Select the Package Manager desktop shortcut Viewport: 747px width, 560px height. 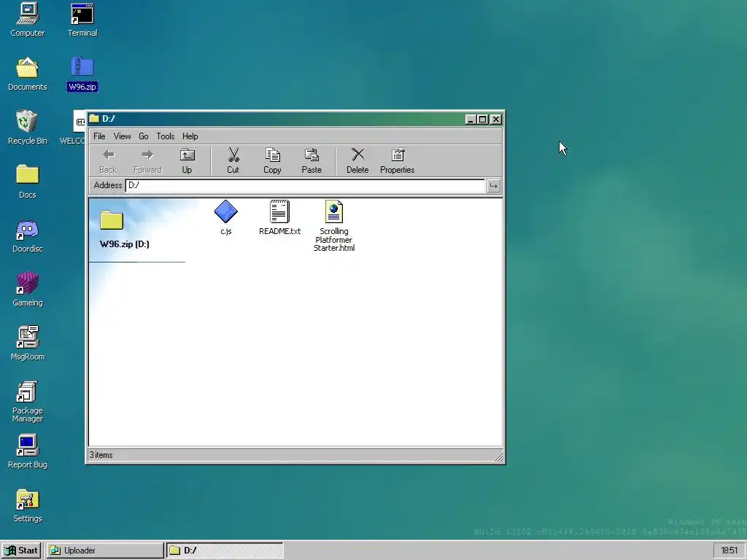[28, 402]
